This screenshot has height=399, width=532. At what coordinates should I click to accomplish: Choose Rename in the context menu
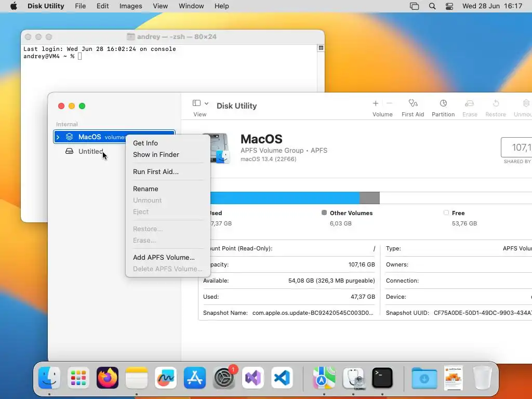145,189
